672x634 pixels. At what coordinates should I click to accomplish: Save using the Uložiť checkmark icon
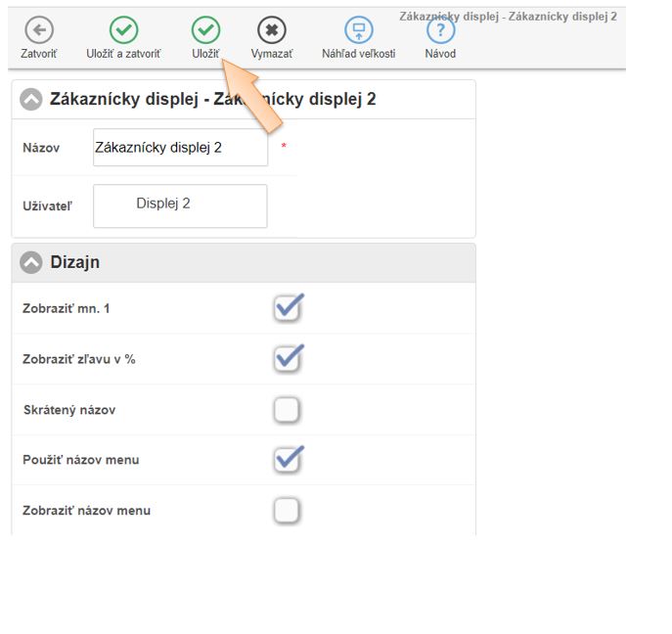tap(205, 29)
